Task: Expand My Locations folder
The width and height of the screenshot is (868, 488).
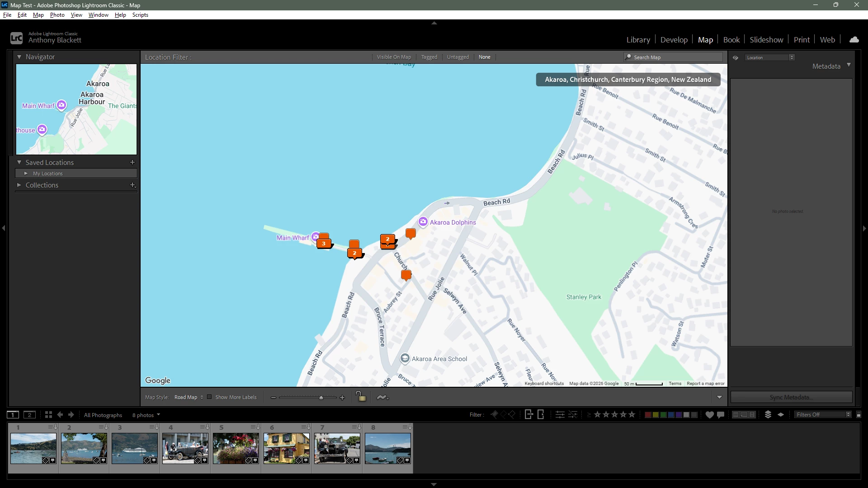Action: pyautogui.click(x=26, y=174)
